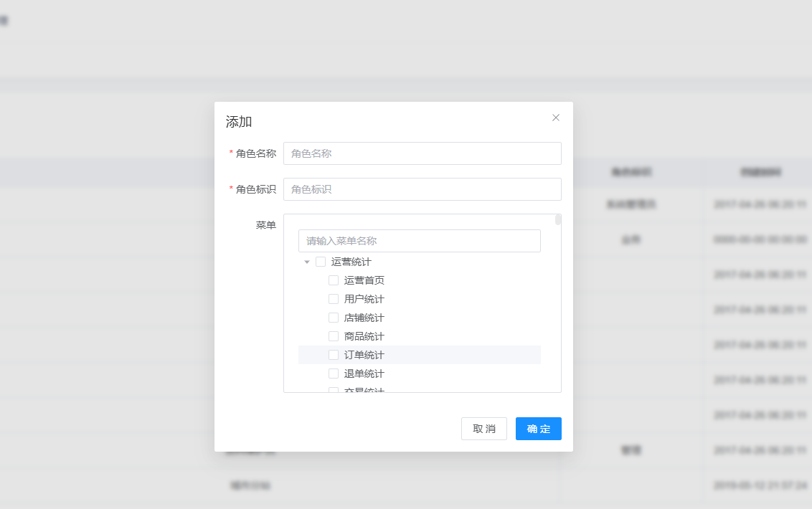This screenshot has width=812, height=509.
Task: Choose the 商品统计 tree label
Action: [x=364, y=336]
